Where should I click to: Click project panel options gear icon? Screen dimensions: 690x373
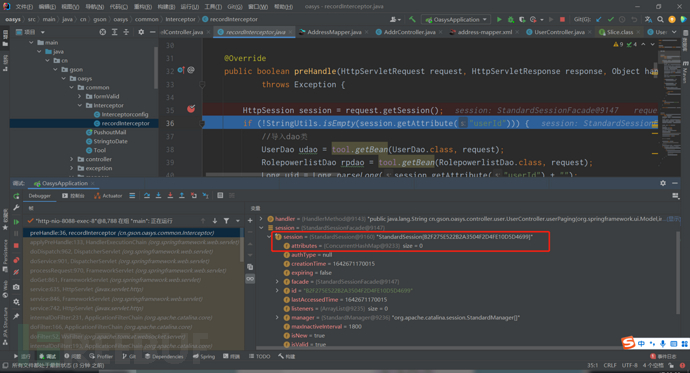point(141,32)
